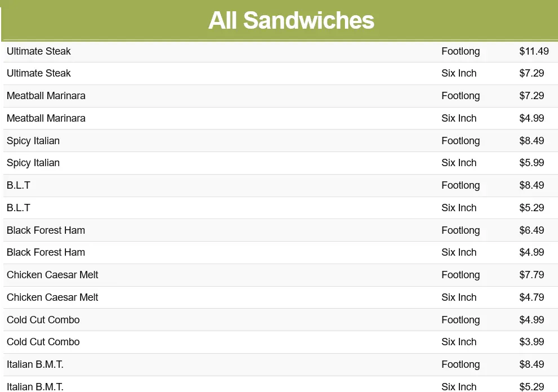Open Meatball Marinara name in Footlong row
Viewport: 558px width, 392px height.
coord(46,96)
